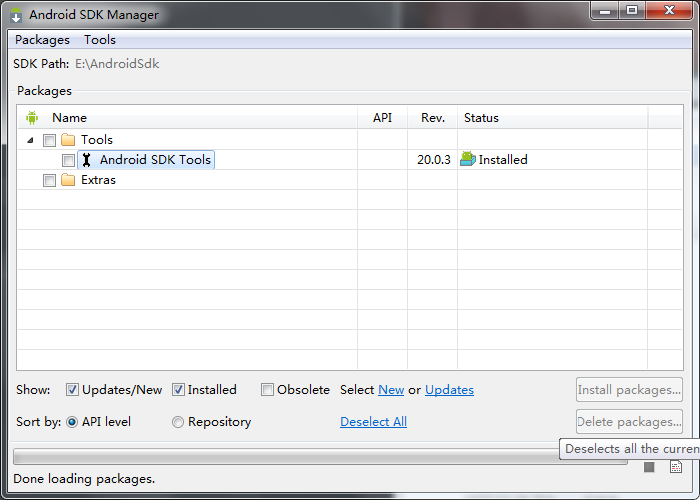Click the Extras folder icon
The height and width of the screenshot is (500, 700).
pyautogui.click(x=68, y=180)
